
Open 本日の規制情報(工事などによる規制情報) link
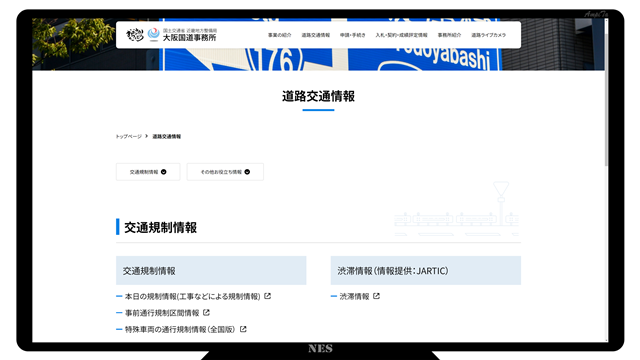tap(192, 296)
